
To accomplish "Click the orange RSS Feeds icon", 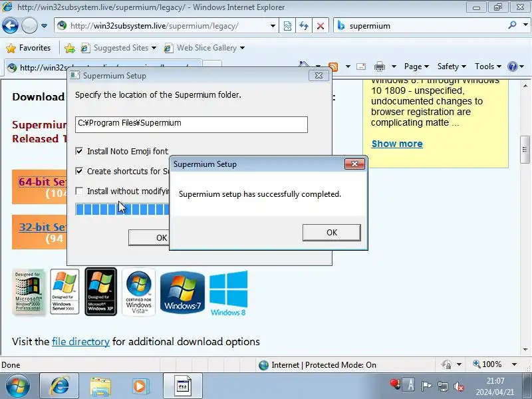I will coord(333,67).
